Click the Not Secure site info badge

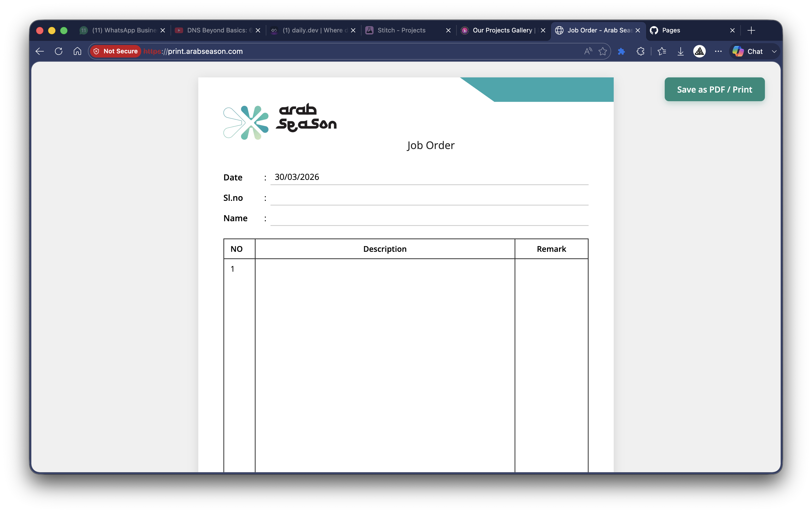116,51
